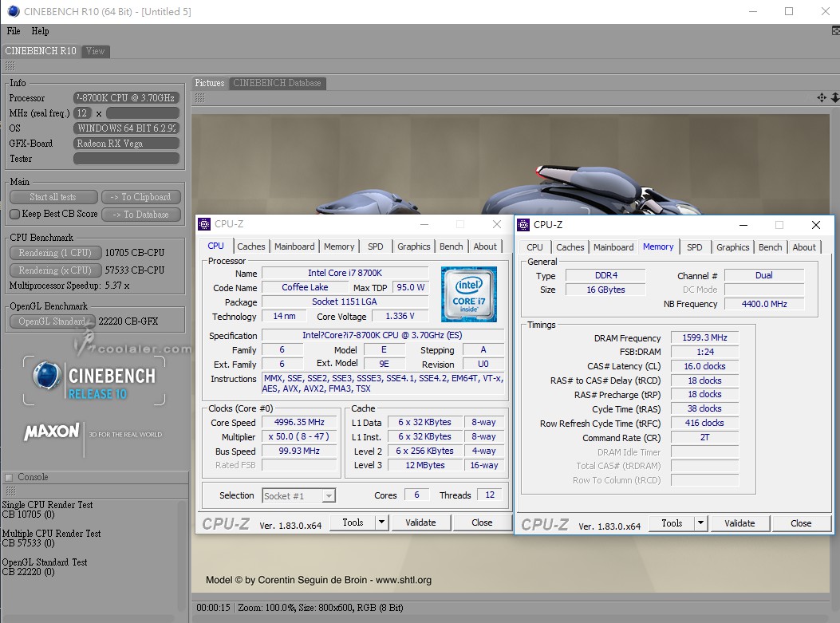Click the MAXON logo
The height and width of the screenshot is (623, 840).
pos(51,432)
